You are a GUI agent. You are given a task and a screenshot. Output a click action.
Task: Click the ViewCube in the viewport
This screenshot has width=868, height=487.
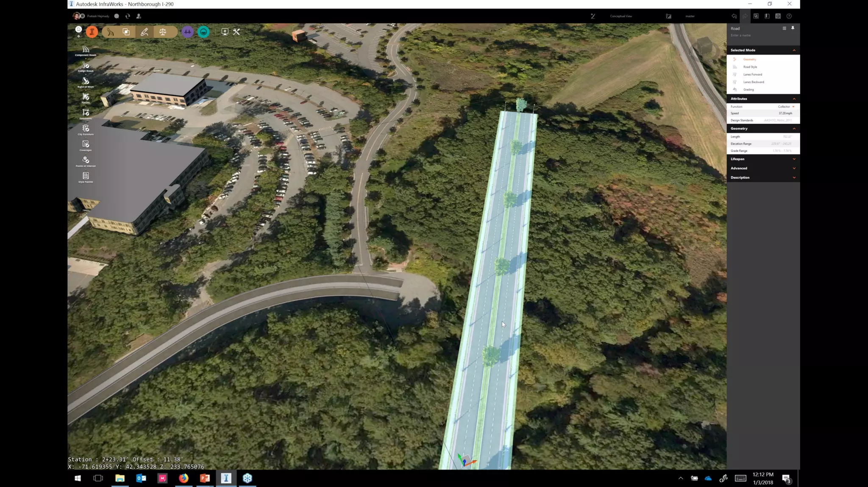[705, 46]
